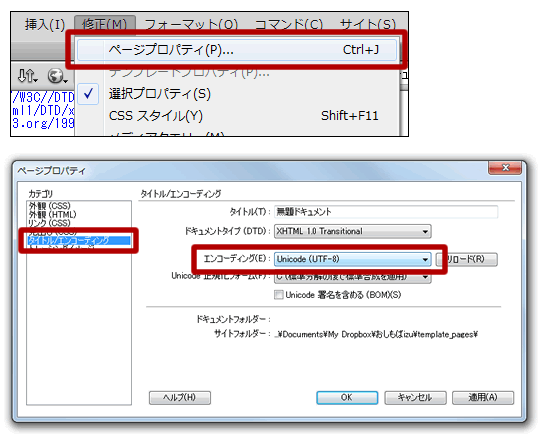Click the Ctrl+J shortcut text
The width and height of the screenshot is (544, 440).
point(361,50)
